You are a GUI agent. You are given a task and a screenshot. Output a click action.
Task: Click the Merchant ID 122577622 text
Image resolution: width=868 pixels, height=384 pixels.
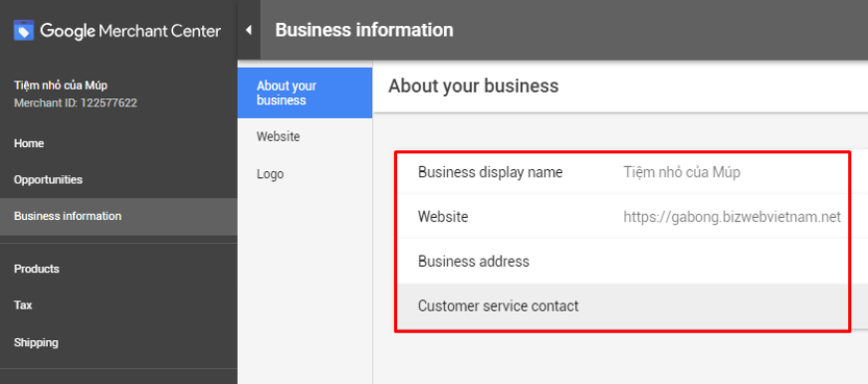(76, 102)
